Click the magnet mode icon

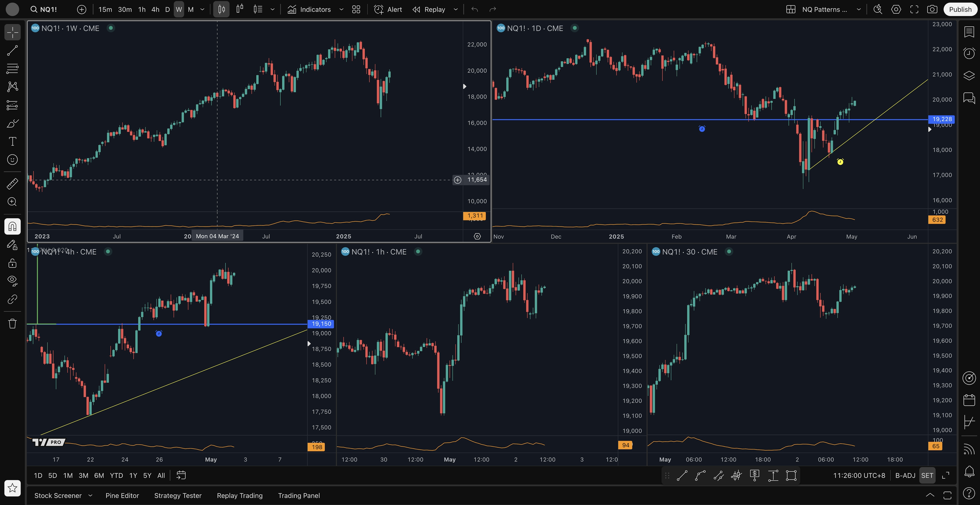pyautogui.click(x=12, y=227)
